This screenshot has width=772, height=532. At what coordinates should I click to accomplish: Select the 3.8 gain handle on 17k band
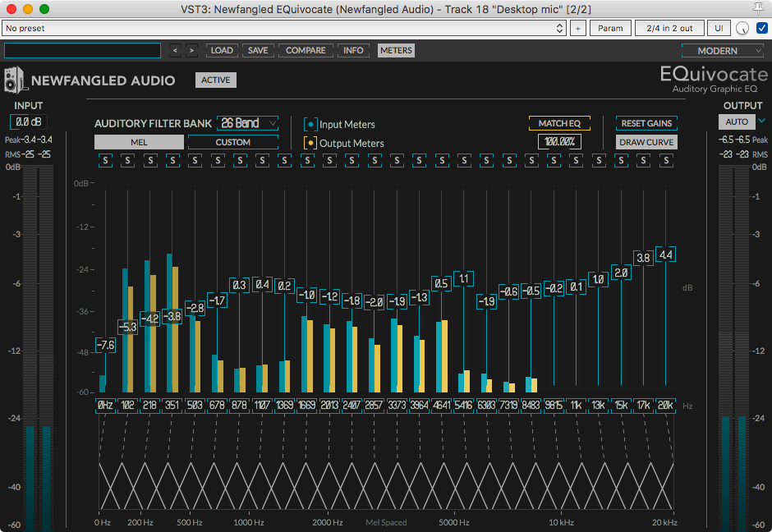point(644,258)
